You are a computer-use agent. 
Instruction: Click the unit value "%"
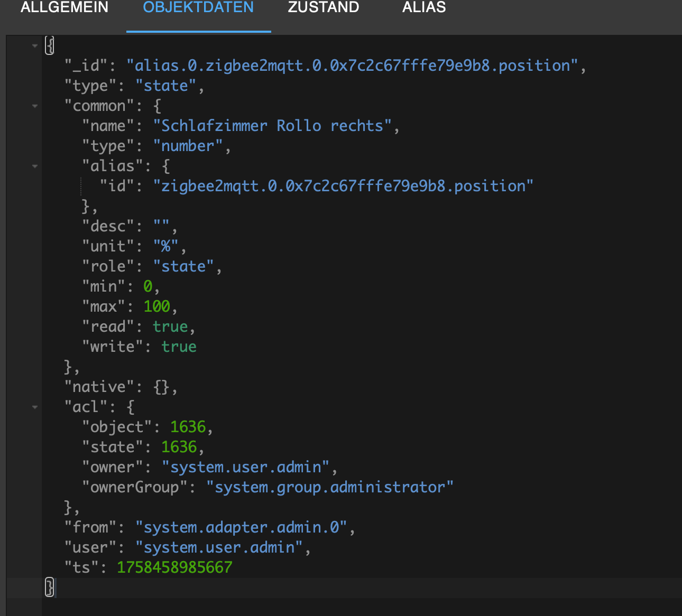pyautogui.click(x=165, y=246)
